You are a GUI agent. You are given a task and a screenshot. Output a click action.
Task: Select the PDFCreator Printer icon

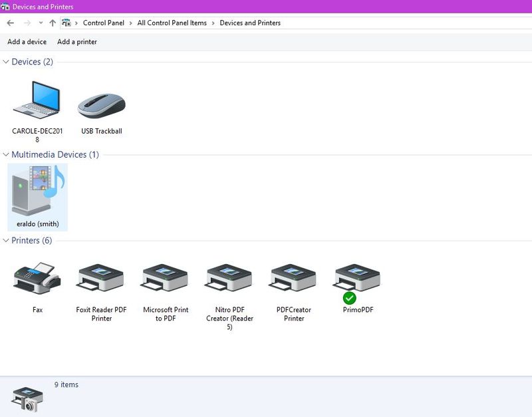click(293, 279)
